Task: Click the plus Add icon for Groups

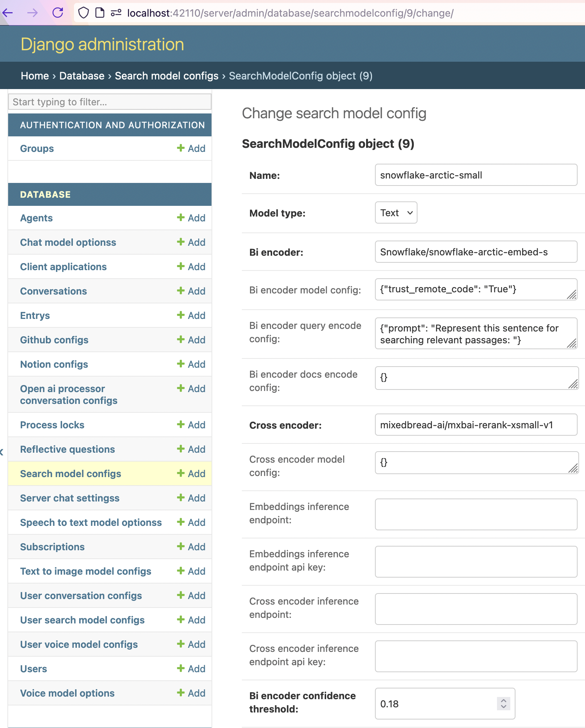Action: pos(180,148)
